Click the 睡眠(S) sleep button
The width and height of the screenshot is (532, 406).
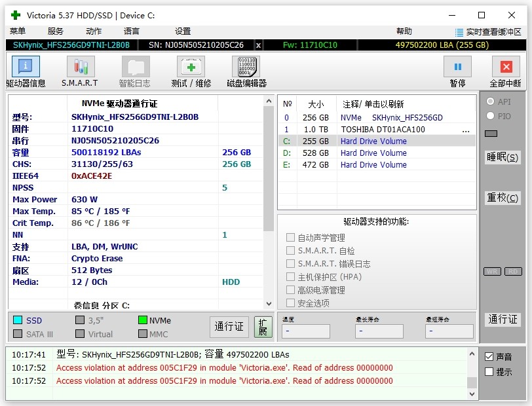coord(503,158)
